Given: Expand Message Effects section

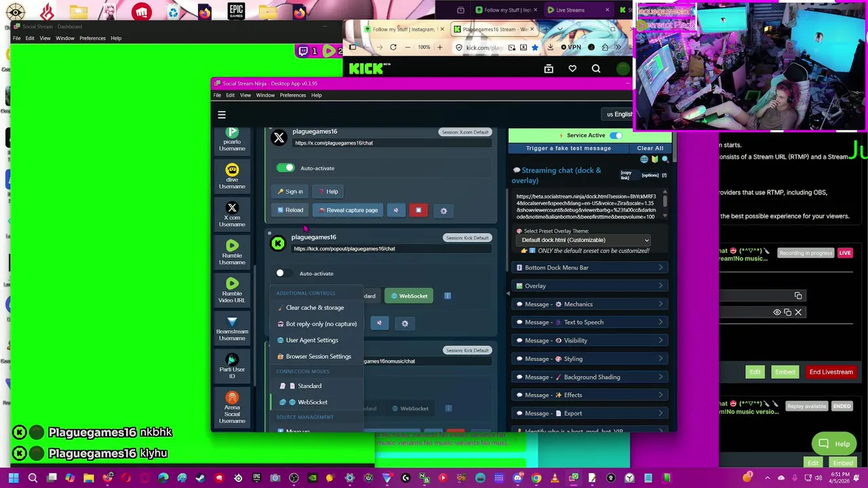Looking at the screenshot, I should [x=589, y=395].
